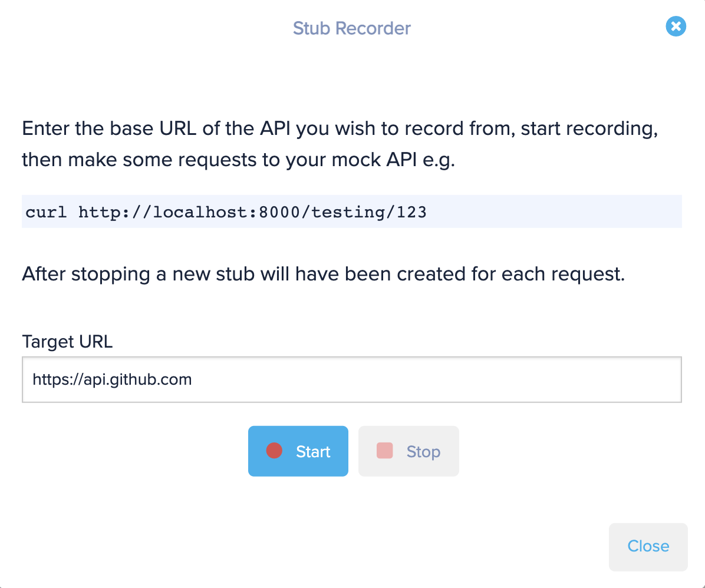Click the Target URL label
The width and height of the screenshot is (705, 588).
point(67,342)
